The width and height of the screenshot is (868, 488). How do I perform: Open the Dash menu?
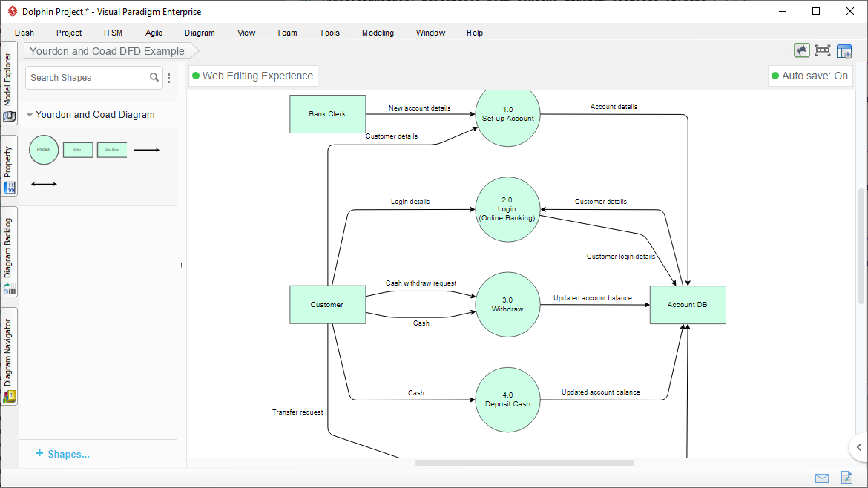pos(24,33)
